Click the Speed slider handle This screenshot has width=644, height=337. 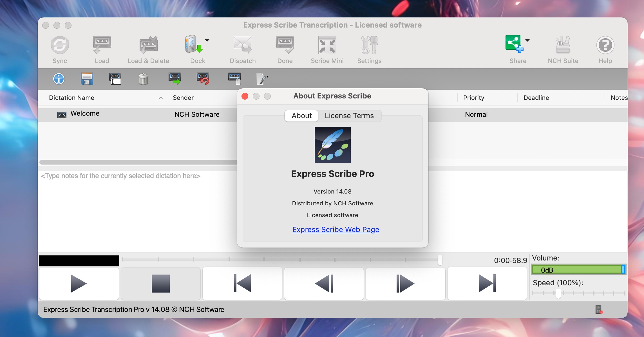(x=558, y=294)
